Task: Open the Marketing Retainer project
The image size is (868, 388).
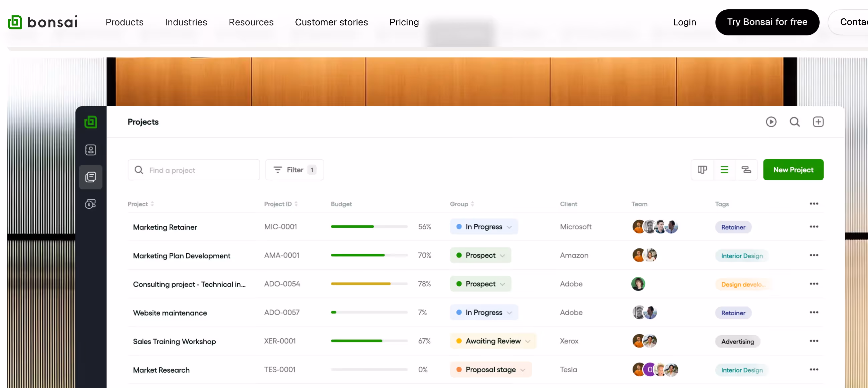Action: pos(165,227)
